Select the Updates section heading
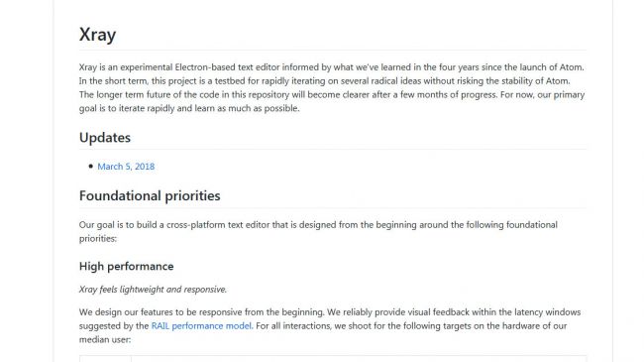The height and width of the screenshot is (362, 644). [105, 138]
